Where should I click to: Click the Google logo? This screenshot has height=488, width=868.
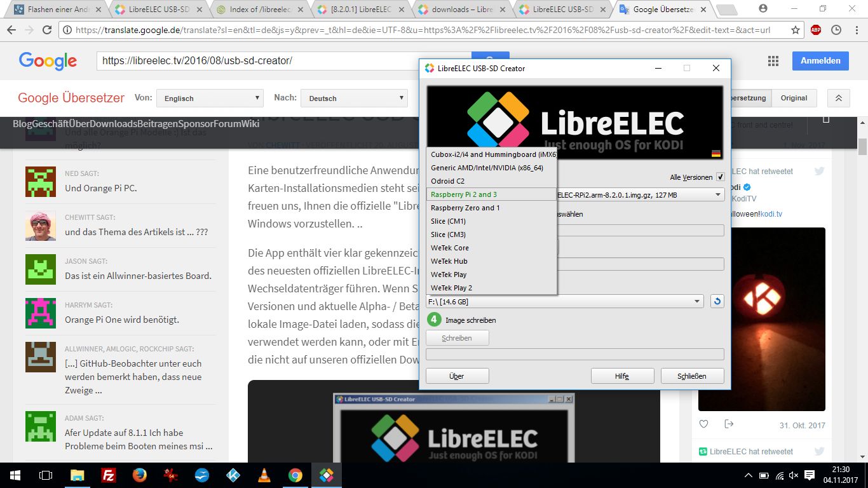[48, 61]
